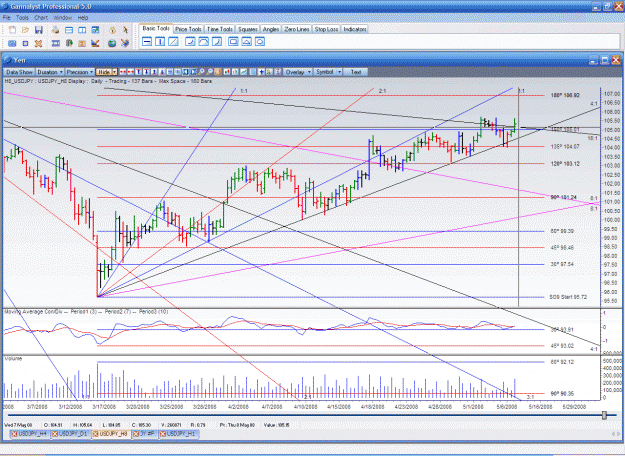625x456 pixels.
Task: Create a new chart with the blank page icon
Action: (12, 30)
